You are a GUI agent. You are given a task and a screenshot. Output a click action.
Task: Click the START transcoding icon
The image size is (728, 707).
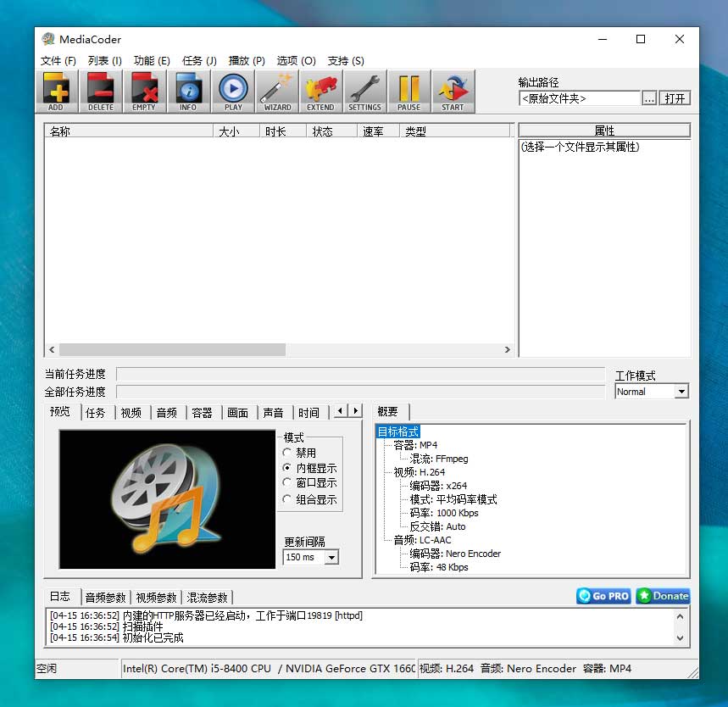point(453,92)
